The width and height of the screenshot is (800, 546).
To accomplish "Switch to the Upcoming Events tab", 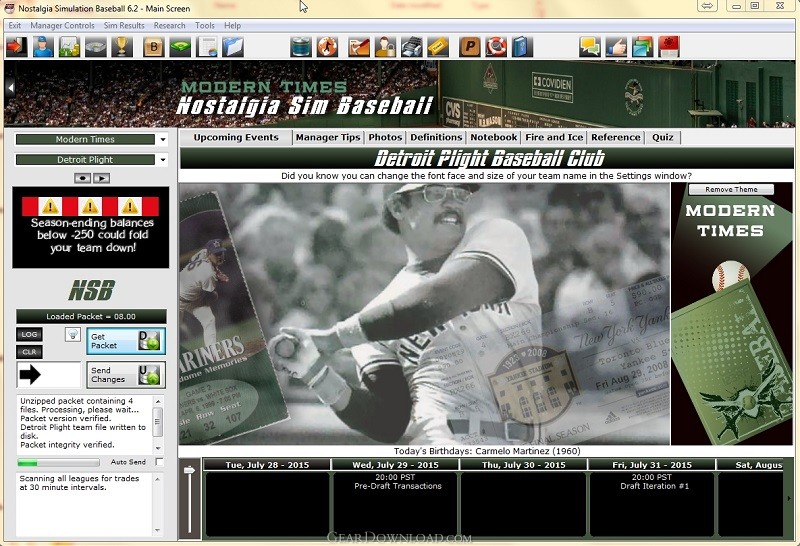I will click(236, 137).
